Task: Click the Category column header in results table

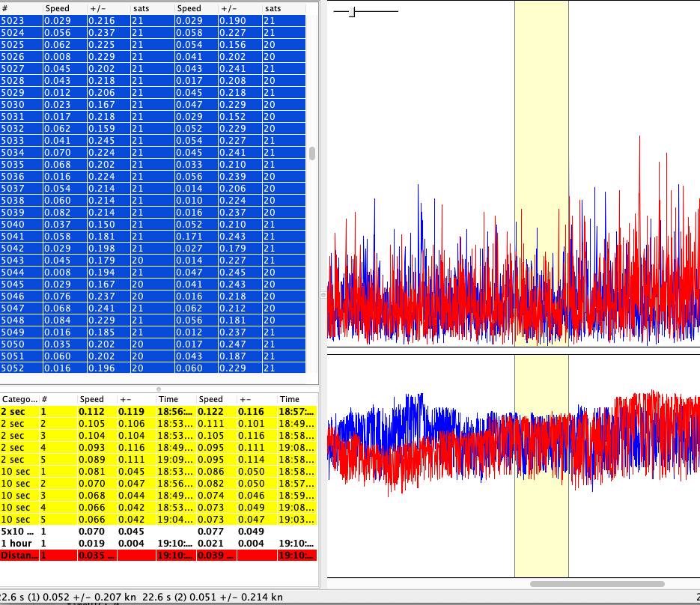Action: click(x=19, y=399)
